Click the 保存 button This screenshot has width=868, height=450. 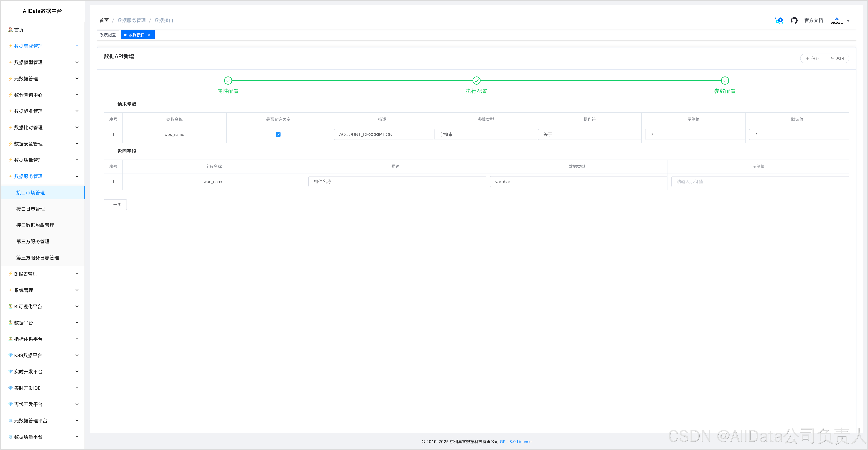[812, 58]
